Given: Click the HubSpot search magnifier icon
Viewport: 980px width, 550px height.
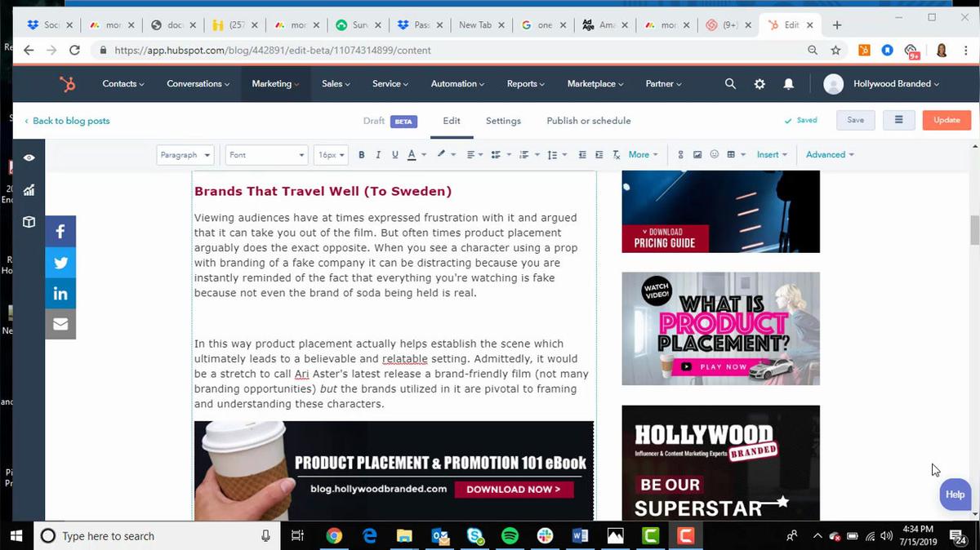Looking at the screenshot, I should point(730,84).
